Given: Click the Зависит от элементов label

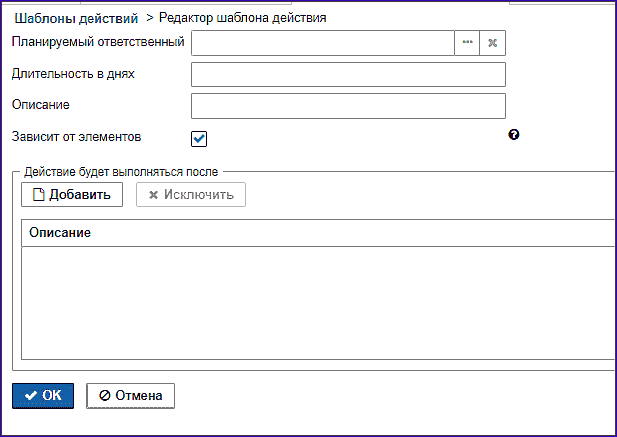Looking at the screenshot, I should pos(76,136).
